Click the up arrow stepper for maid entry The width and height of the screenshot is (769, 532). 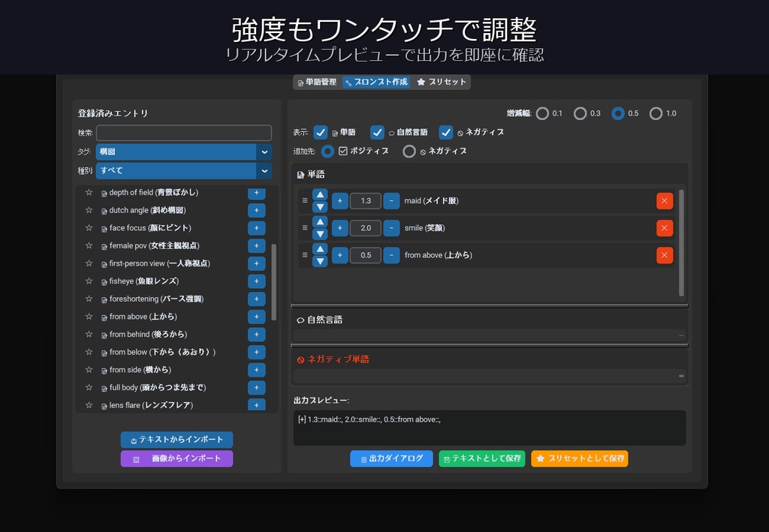tap(320, 194)
